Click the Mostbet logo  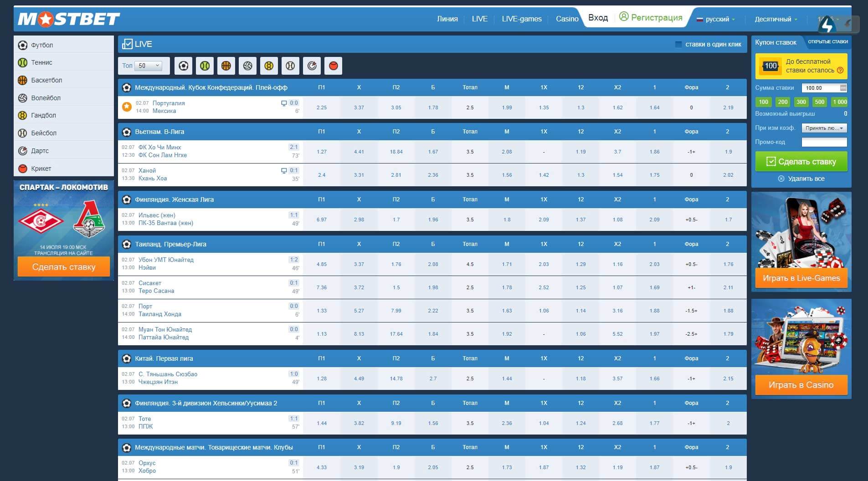click(x=69, y=19)
